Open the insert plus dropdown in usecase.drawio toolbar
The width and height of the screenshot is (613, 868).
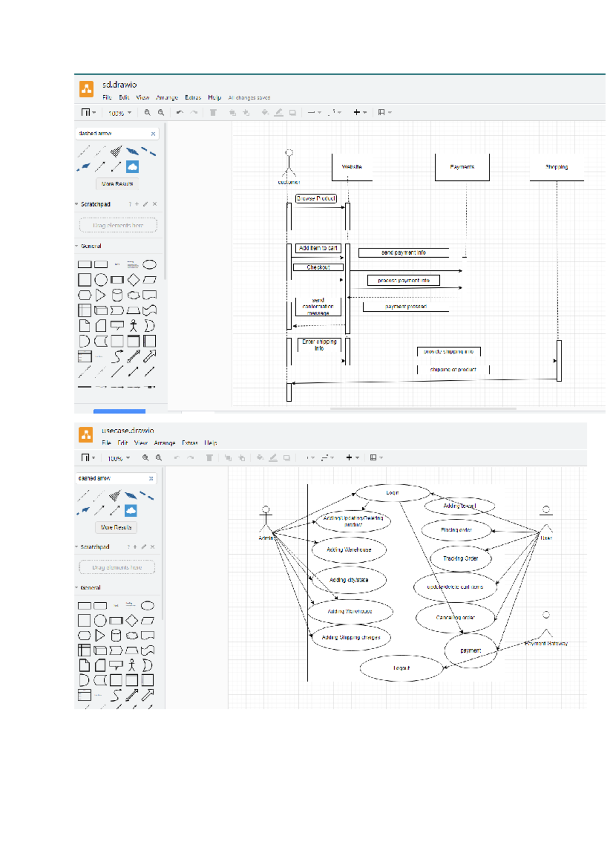click(352, 458)
